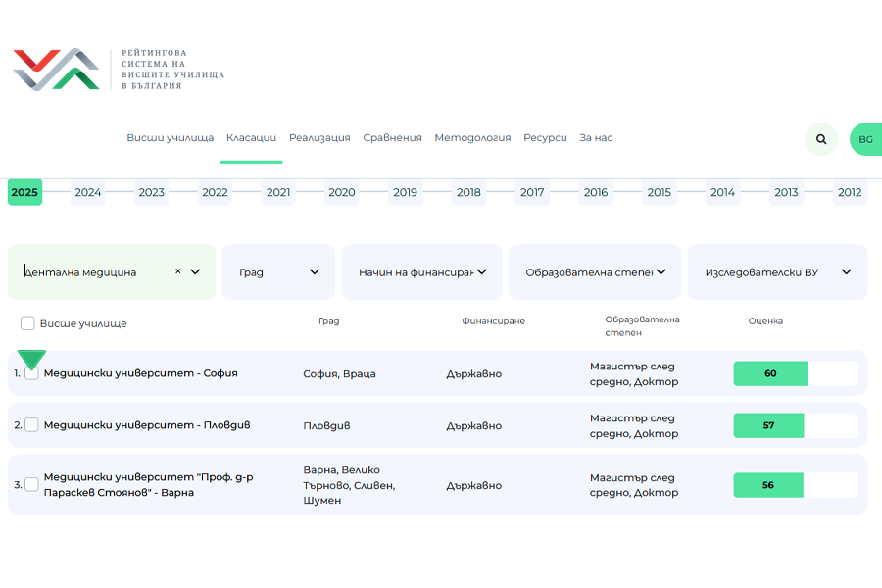Clear the Дентална медицина filter with X
The height and width of the screenshot is (588, 882).
pos(177,271)
